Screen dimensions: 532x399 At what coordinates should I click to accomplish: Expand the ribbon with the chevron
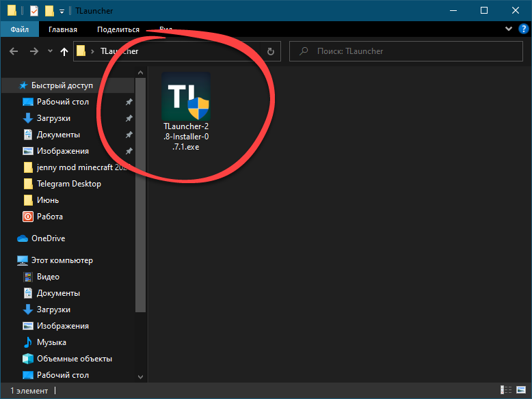tap(509, 29)
